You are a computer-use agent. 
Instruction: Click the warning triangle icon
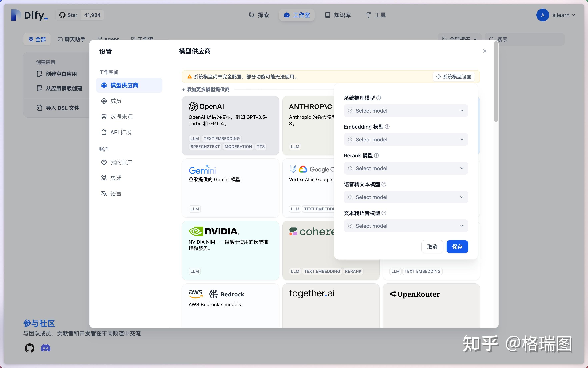(x=190, y=77)
